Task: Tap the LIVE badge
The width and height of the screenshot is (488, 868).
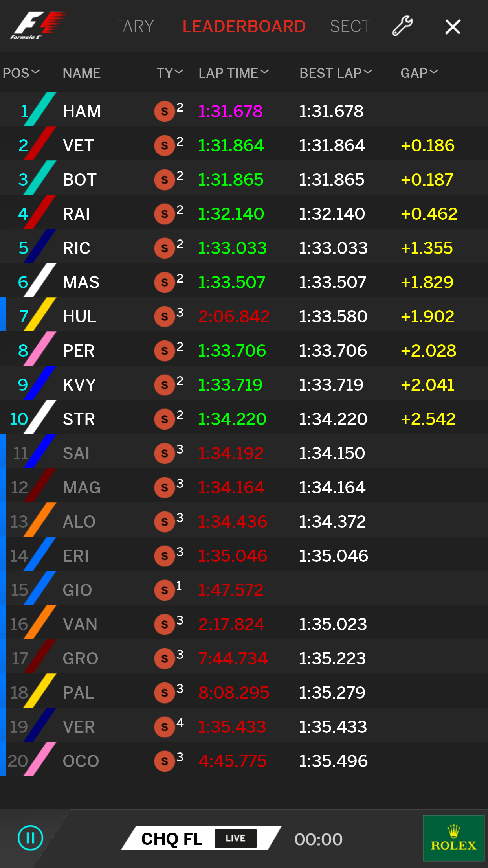Action: 235,838
